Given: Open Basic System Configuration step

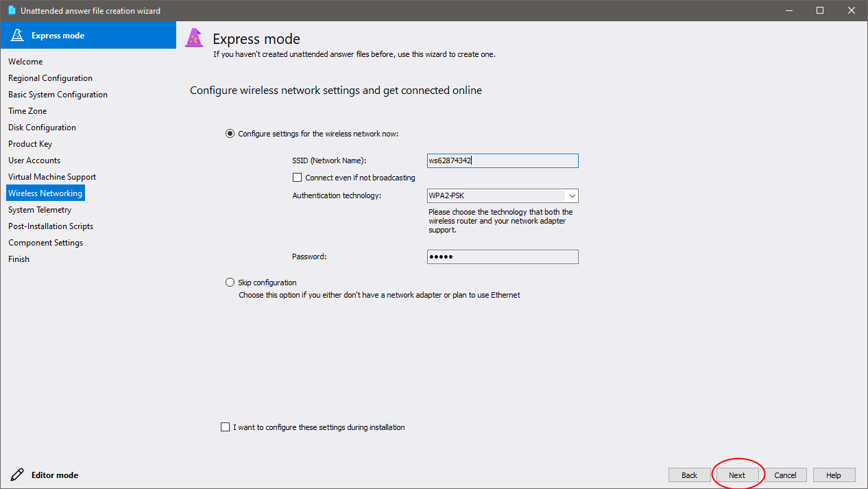Looking at the screenshot, I should tap(58, 95).
